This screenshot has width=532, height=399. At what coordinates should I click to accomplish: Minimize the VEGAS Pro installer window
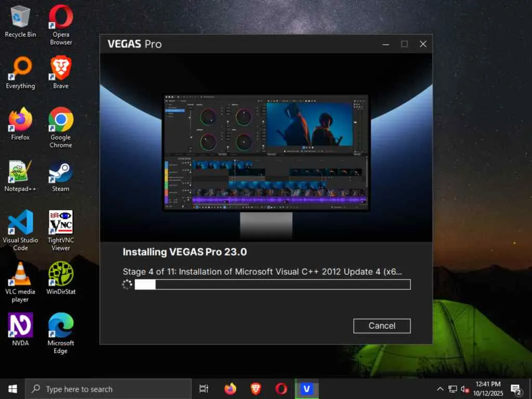pos(386,44)
